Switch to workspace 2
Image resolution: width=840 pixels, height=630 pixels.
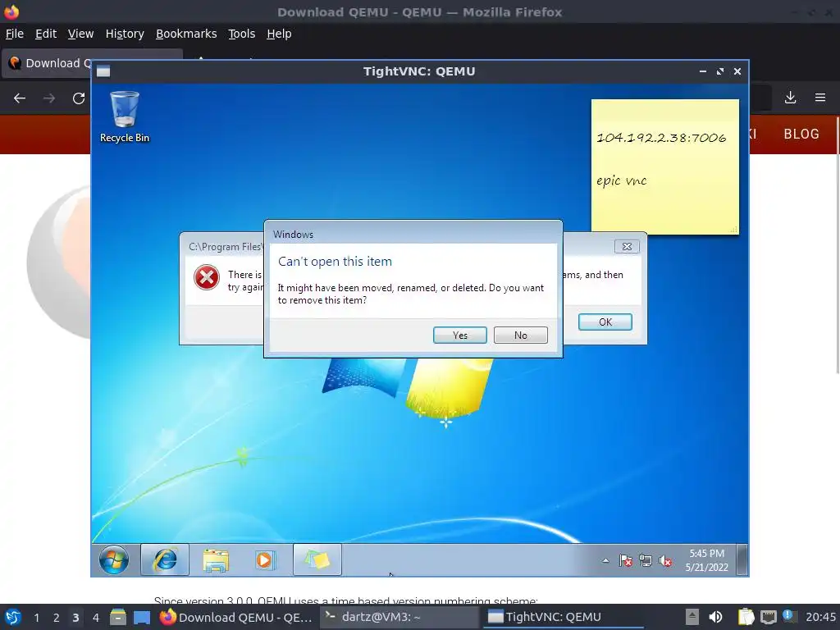56,618
